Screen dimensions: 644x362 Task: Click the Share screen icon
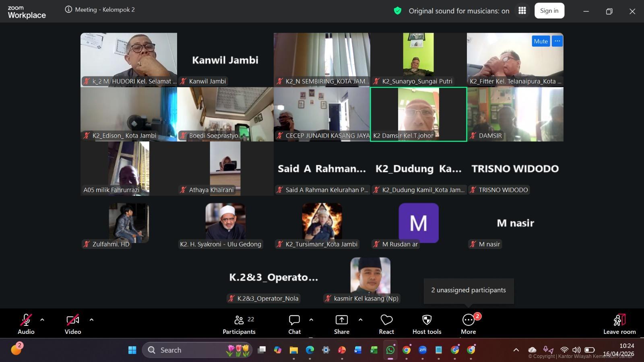(x=341, y=320)
